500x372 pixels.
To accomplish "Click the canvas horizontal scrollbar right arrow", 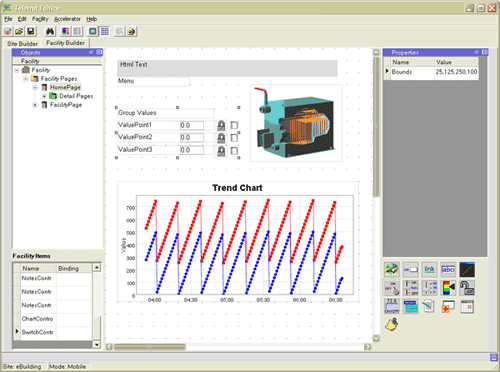I will coord(367,347).
